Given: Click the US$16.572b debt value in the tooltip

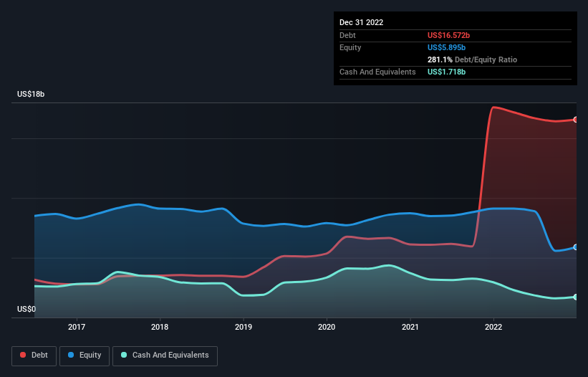Looking at the screenshot, I should (448, 35).
